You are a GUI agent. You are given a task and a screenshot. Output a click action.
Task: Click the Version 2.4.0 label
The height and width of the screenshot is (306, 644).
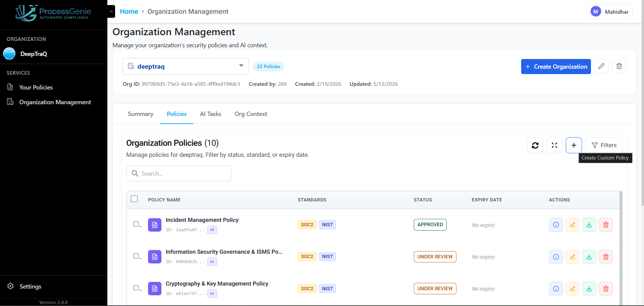point(53,302)
